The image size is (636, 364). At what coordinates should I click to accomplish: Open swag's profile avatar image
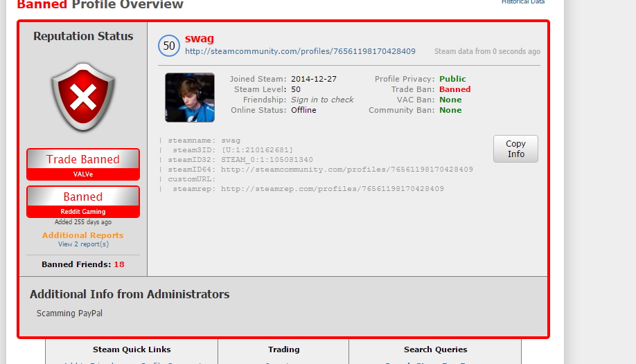pos(190,98)
